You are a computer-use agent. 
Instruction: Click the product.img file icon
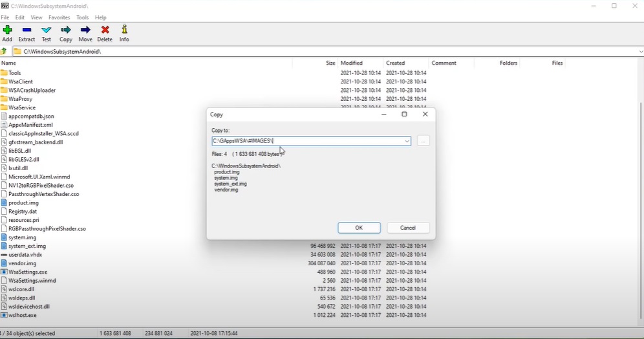4,202
